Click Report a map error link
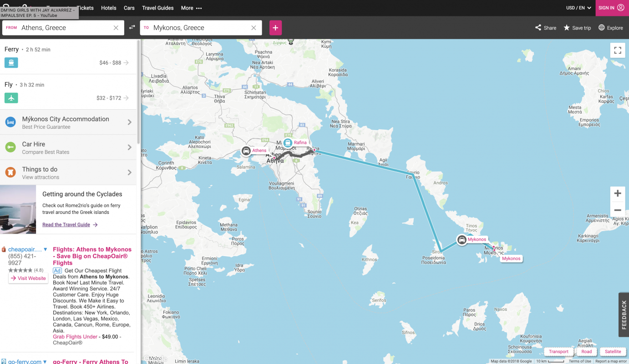Viewport: 629px width, 364px height. [611, 361]
